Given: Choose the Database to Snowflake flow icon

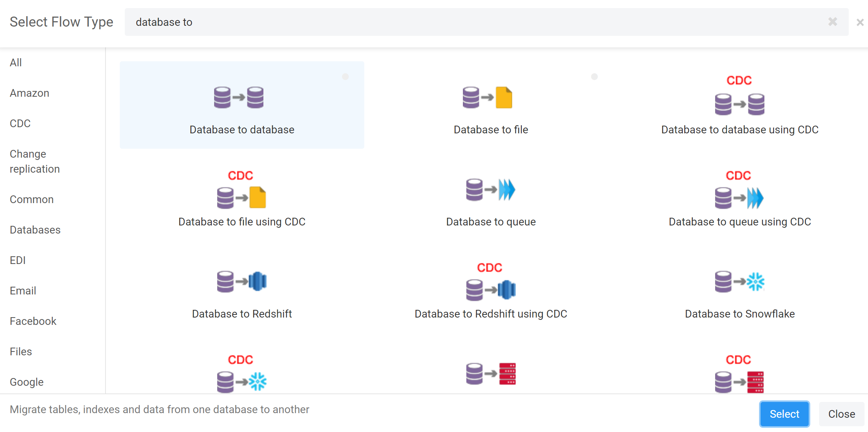Looking at the screenshot, I should point(739,282).
